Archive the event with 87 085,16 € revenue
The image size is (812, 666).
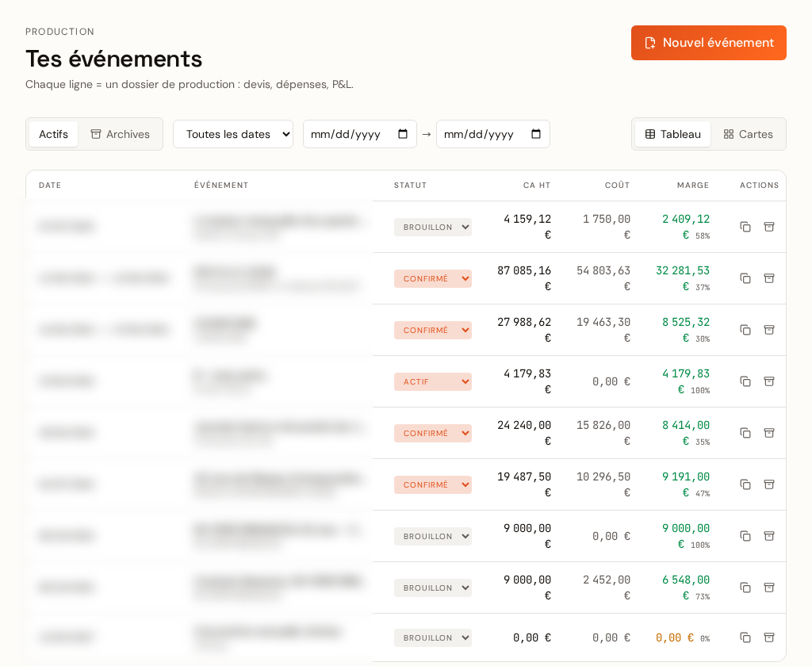769,278
